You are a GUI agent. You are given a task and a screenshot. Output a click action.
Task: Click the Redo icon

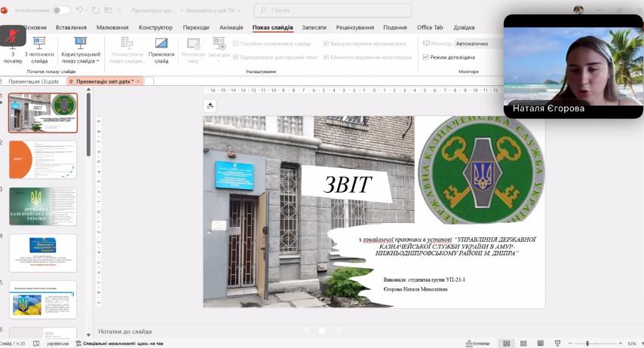[x=96, y=11]
